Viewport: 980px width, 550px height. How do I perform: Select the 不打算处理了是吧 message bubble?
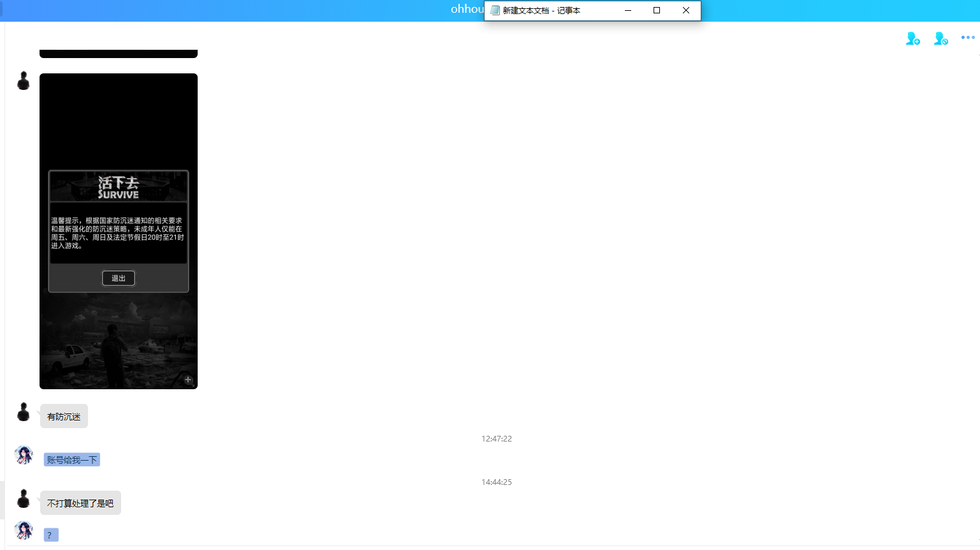(x=80, y=503)
